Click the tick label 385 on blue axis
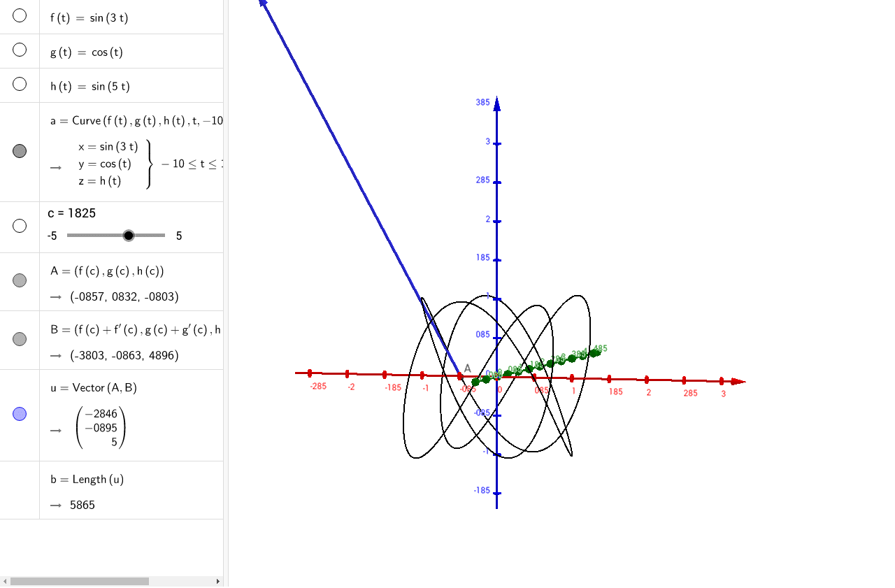 pyautogui.click(x=482, y=102)
